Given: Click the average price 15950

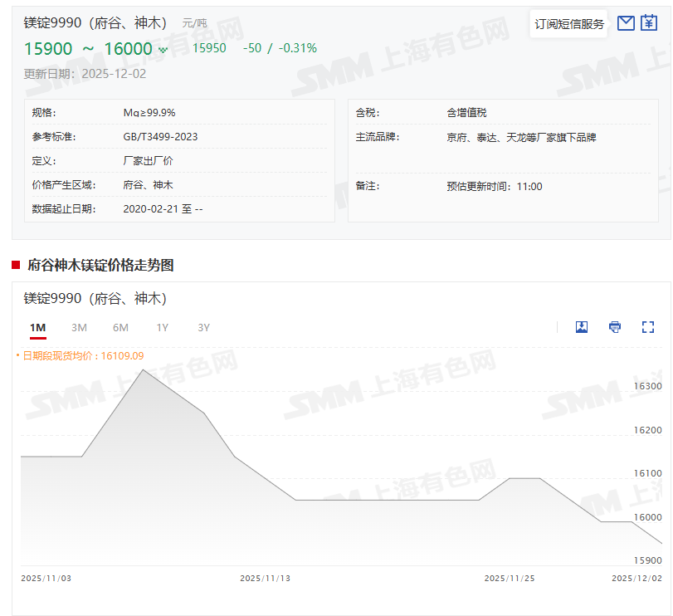Looking at the screenshot, I should point(209,48).
